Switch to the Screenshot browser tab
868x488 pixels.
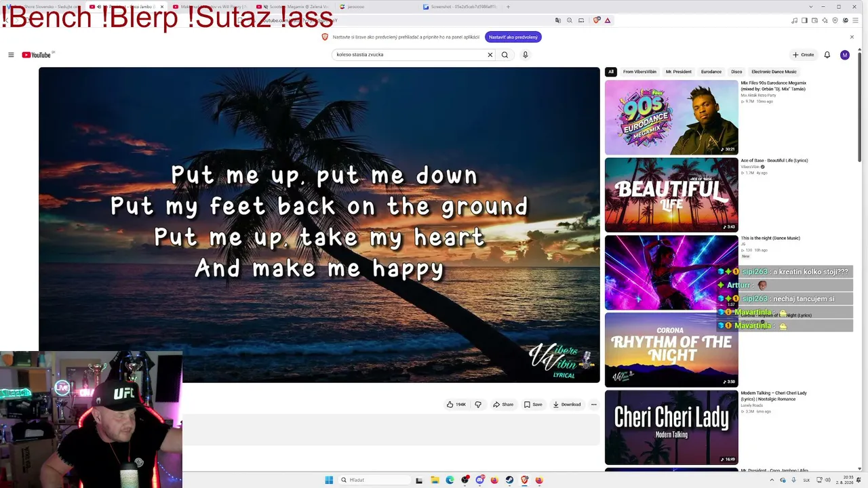click(460, 7)
